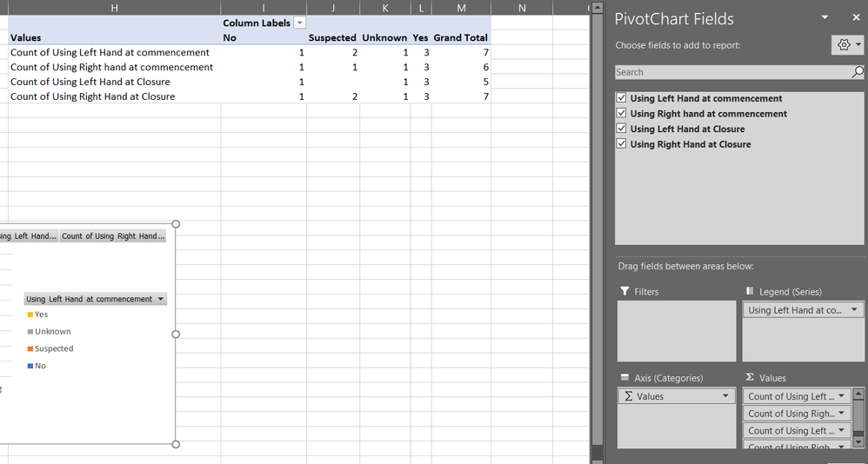Select the blue No legend entry
The height and width of the screenshot is (464, 868).
click(37, 366)
